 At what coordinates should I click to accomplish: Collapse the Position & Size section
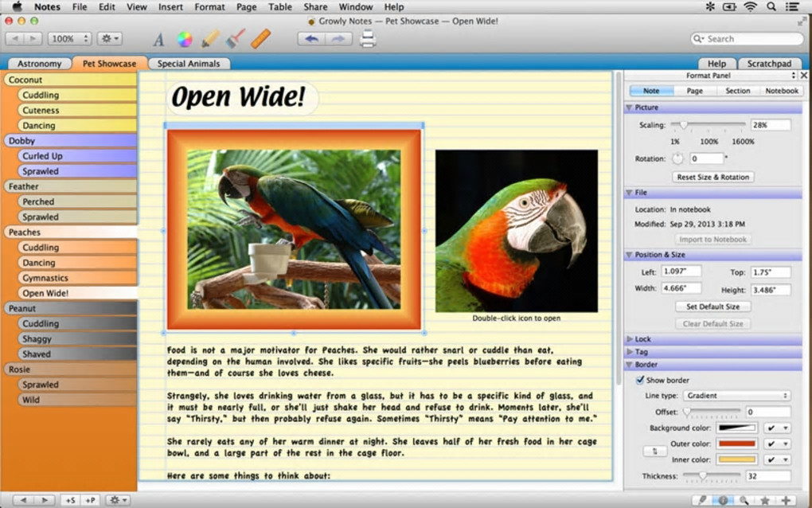[629, 255]
